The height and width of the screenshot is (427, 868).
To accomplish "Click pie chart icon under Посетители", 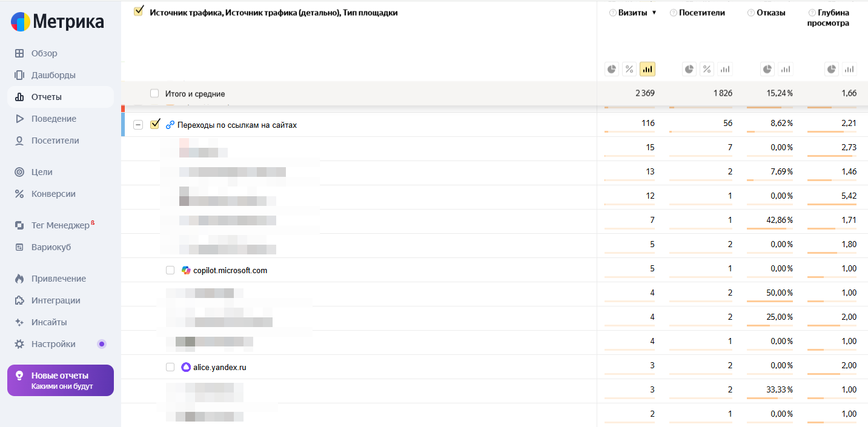I will [x=689, y=69].
